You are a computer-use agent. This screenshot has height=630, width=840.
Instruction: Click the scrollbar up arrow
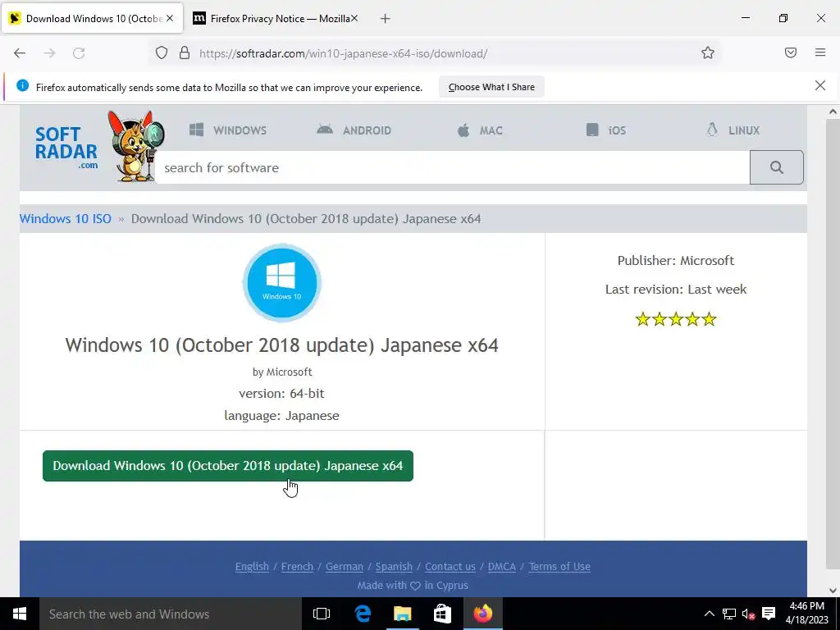click(833, 112)
